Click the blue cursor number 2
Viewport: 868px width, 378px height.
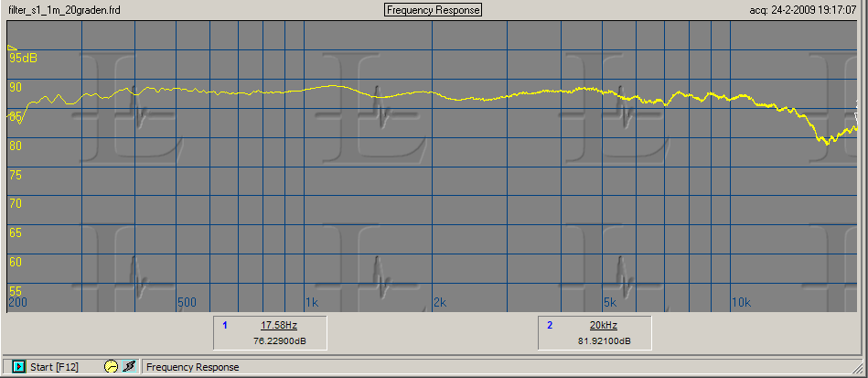(x=550, y=325)
